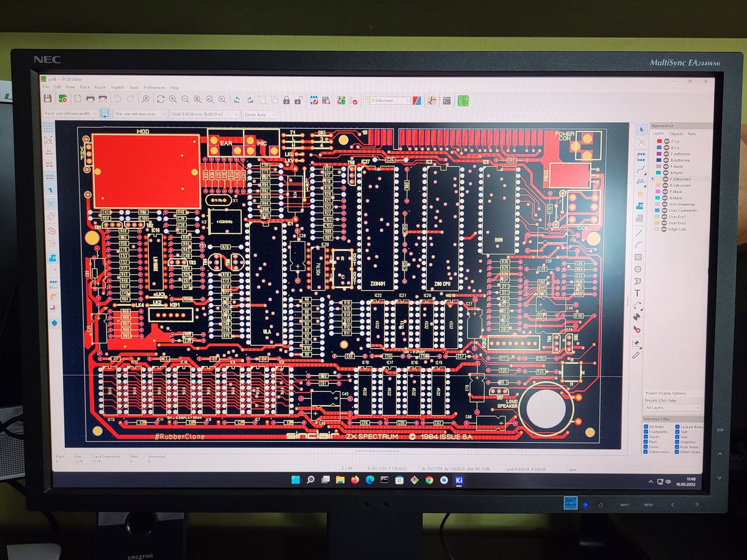Viewport: 747px width, 560px height.
Task: Toggle visibility eye of B.Cu layer
Action: pyautogui.click(x=667, y=147)
